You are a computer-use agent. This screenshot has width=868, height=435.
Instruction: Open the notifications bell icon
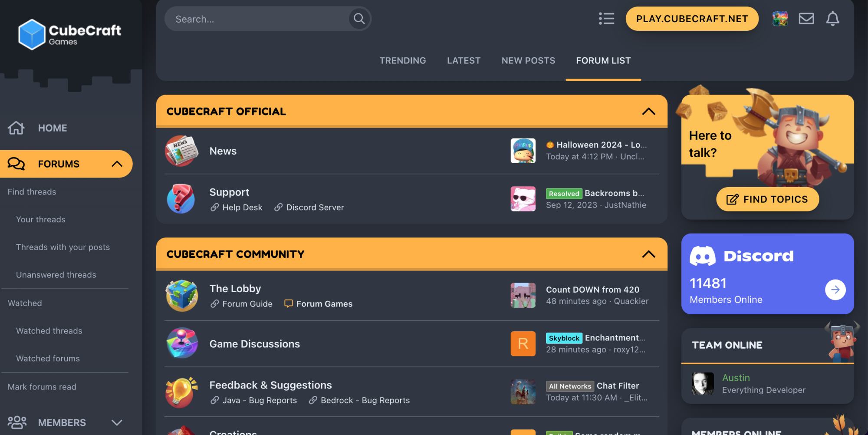coord(832,19)
